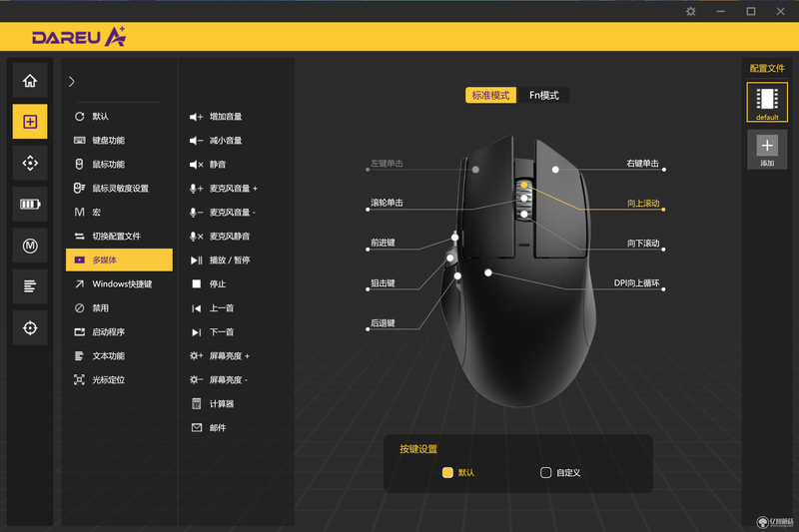Image resolution: width=799 pixels, height=532 pixels.
Task: Add a new profile with 添加
Action: [767, 149]
